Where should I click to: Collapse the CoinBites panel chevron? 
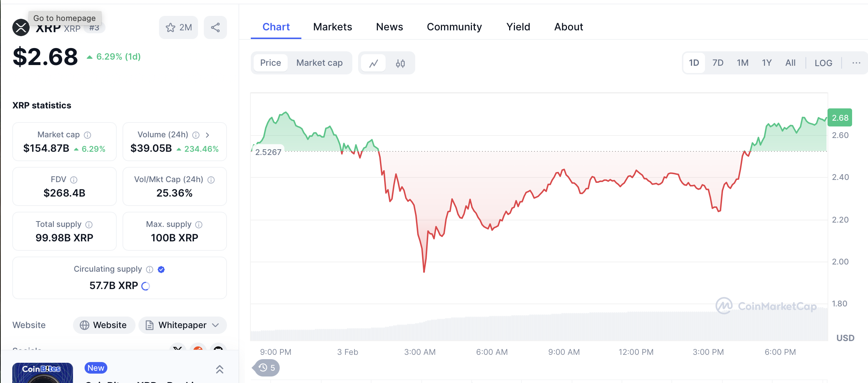pos(219,369)
